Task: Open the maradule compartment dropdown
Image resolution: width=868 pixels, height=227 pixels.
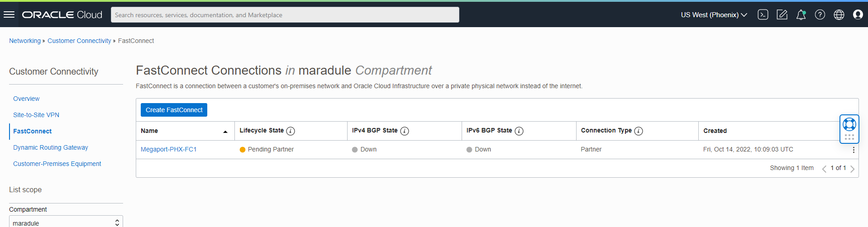Action: coord(66,223)
